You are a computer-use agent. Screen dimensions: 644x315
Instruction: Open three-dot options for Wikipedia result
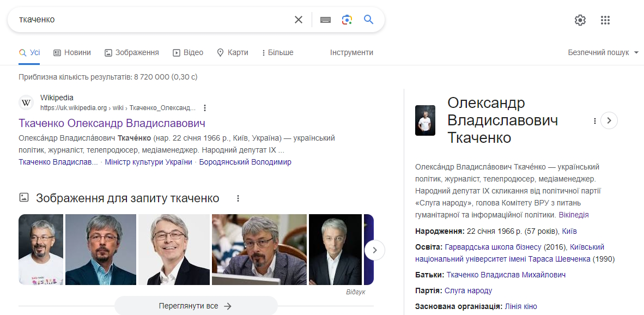(205, 108)
